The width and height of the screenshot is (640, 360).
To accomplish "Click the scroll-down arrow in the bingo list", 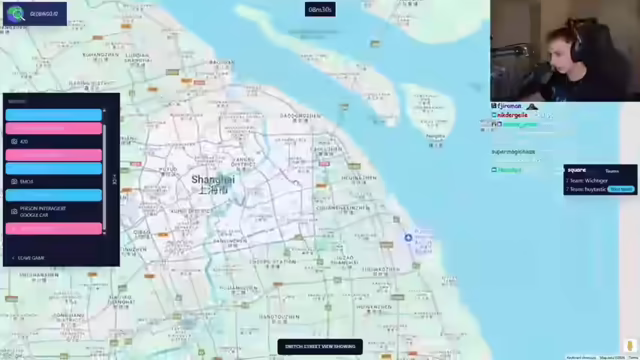I will (x=104, y=233).
